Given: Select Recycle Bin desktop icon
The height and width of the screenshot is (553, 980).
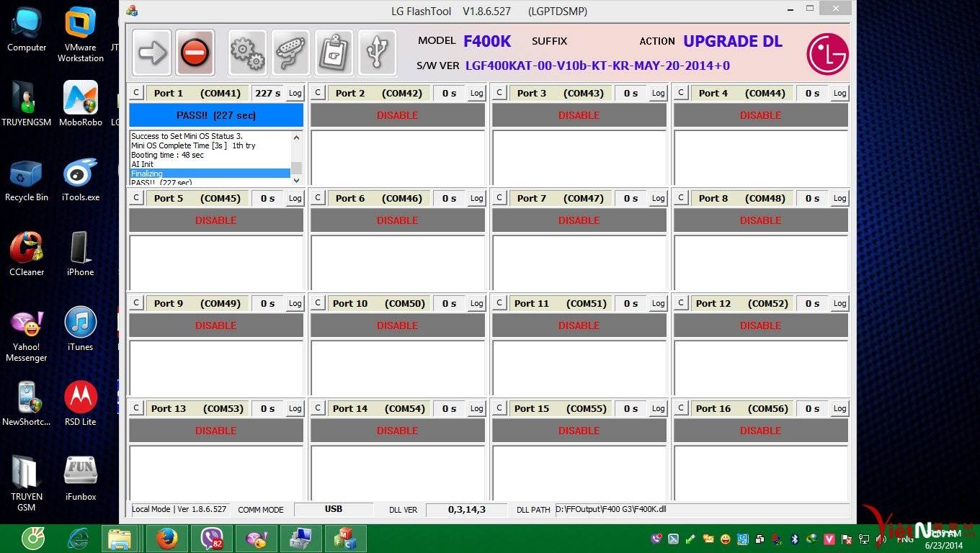Looking at the screenshot, I should coord(27,180).
